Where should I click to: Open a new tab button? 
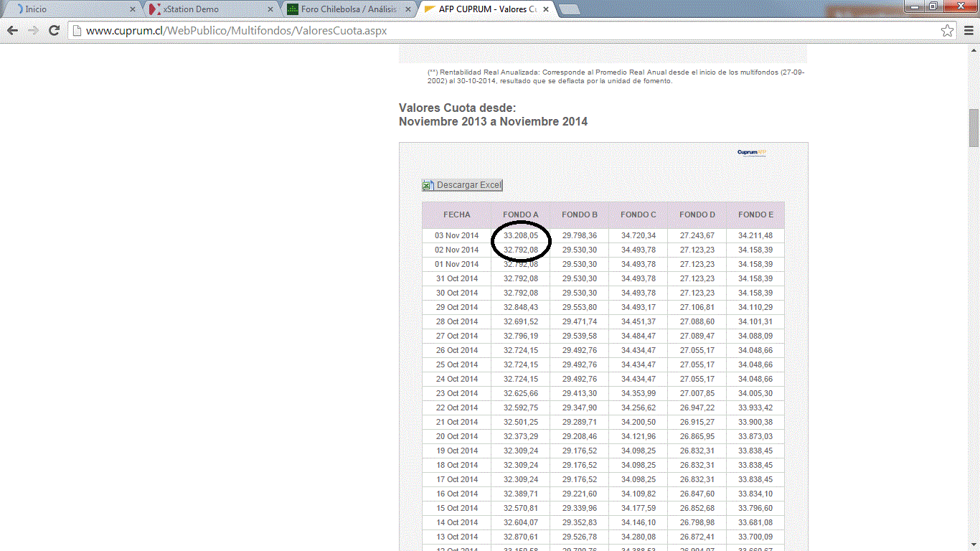coord(569,9)
